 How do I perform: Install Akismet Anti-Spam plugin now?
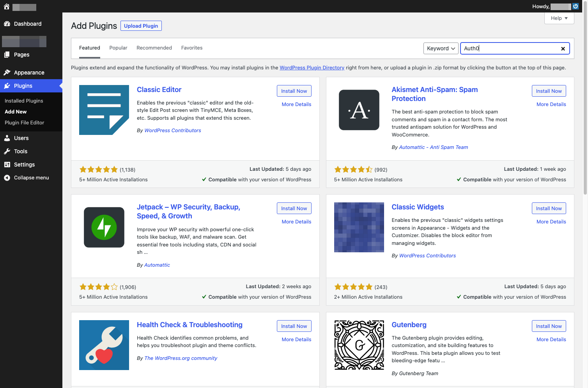coord(549,91)
